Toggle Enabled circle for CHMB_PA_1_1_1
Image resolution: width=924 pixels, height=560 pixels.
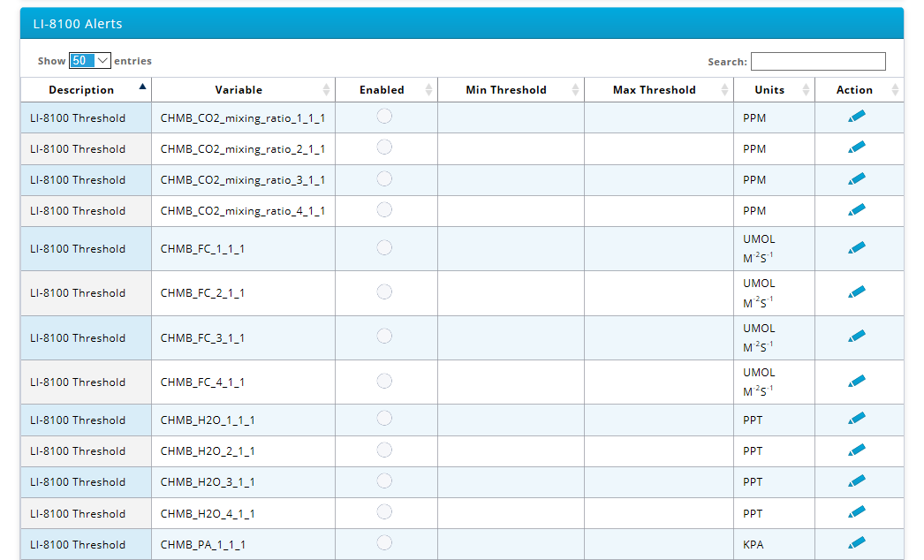[384, 542]
